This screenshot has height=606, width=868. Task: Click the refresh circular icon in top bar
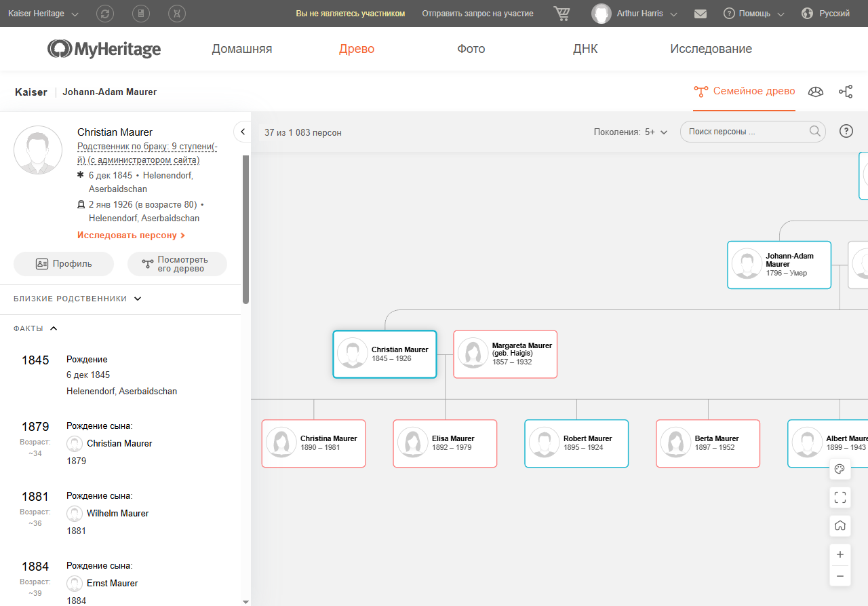(x=105, y=14)
